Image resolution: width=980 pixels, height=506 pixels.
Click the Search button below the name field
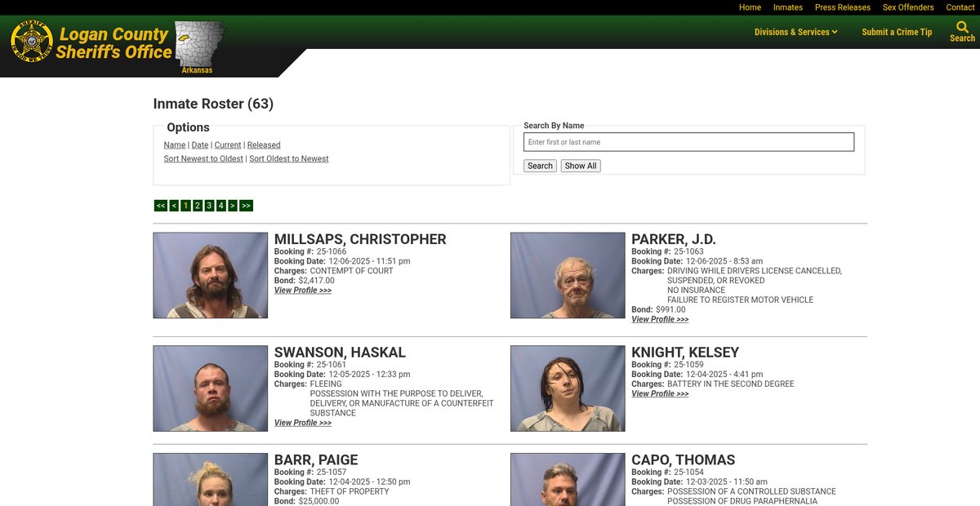tap(540, 166)
